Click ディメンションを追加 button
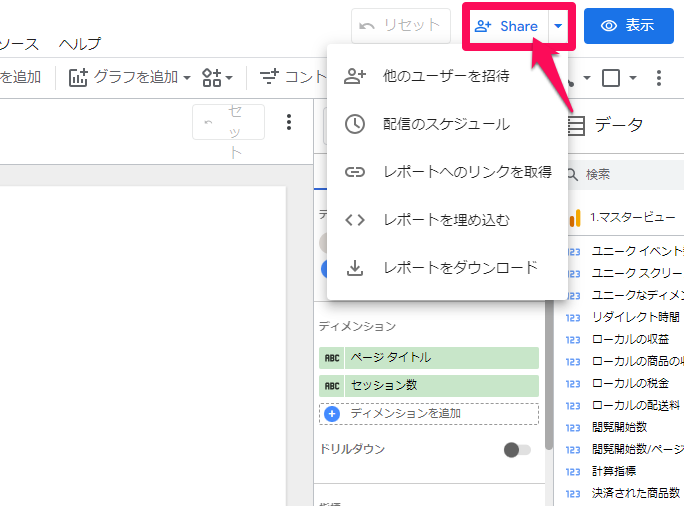 (429, 414)
